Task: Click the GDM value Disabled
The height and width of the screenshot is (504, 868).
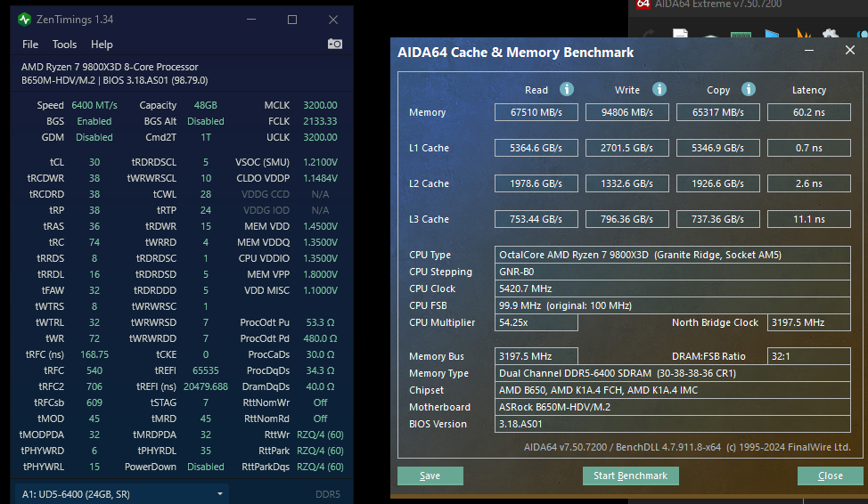Action: click(x=94, y=137)
